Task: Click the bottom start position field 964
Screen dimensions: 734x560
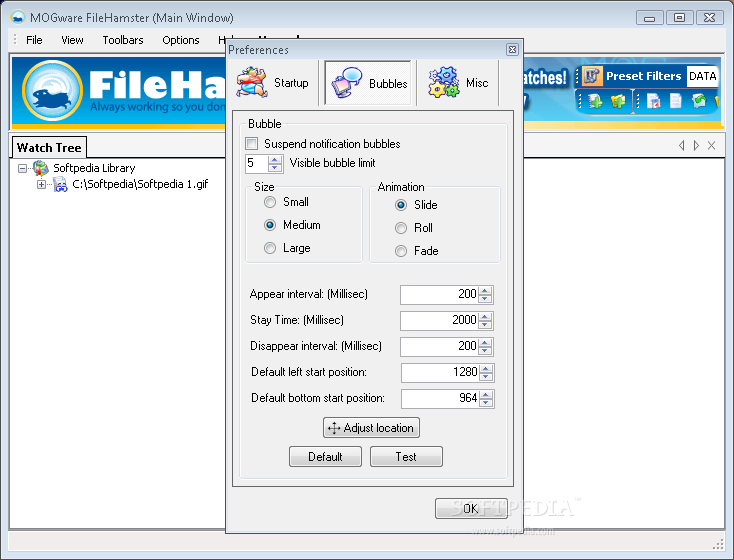Action: (x=440, y=398)
